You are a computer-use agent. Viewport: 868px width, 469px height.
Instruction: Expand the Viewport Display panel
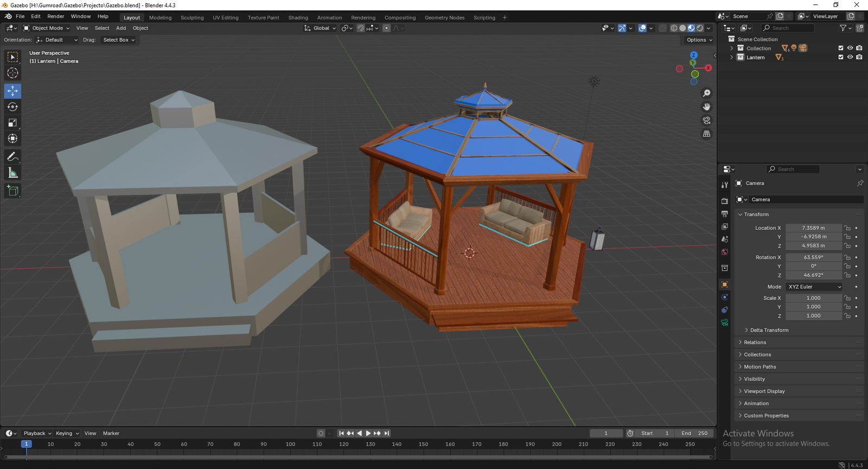764,391
